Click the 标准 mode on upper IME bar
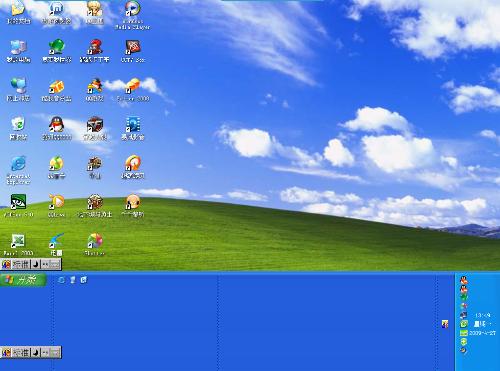Viewport: 500px width, 371px height. [21, 264]
